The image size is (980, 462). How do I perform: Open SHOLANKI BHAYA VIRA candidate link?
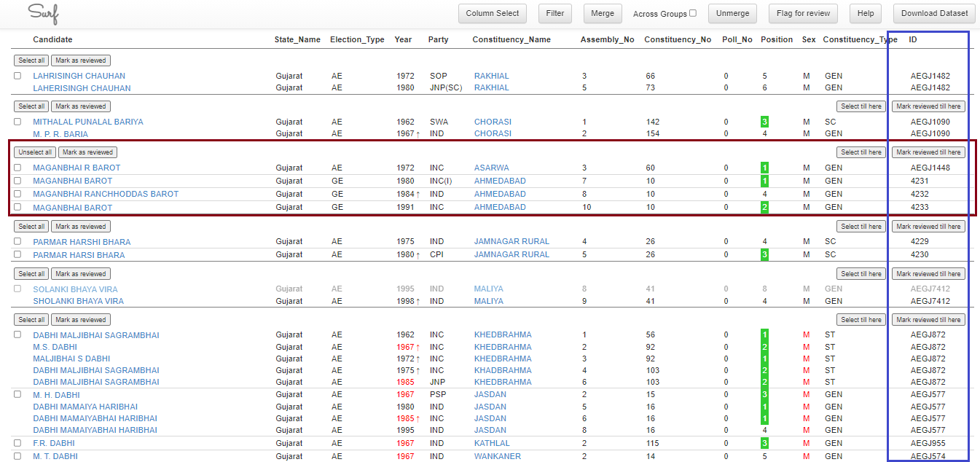[x=78, y=301]
